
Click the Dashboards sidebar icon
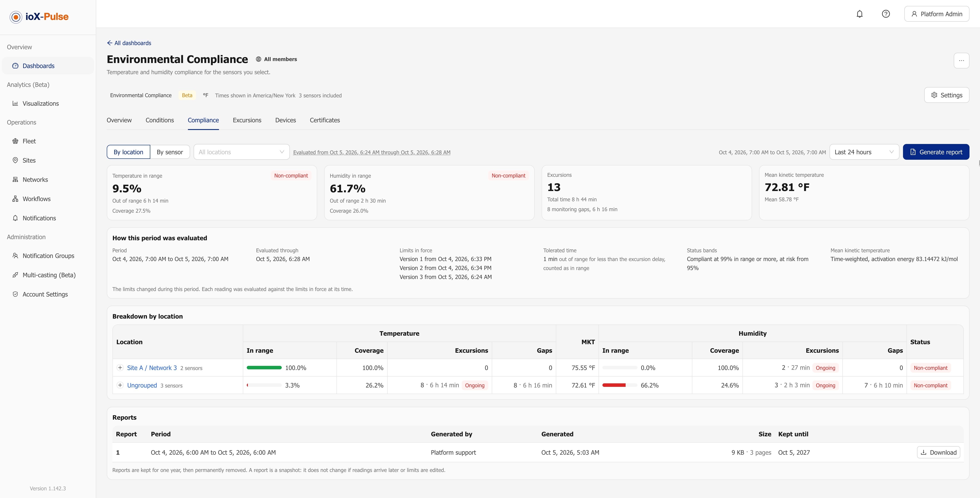coord(15,66)
